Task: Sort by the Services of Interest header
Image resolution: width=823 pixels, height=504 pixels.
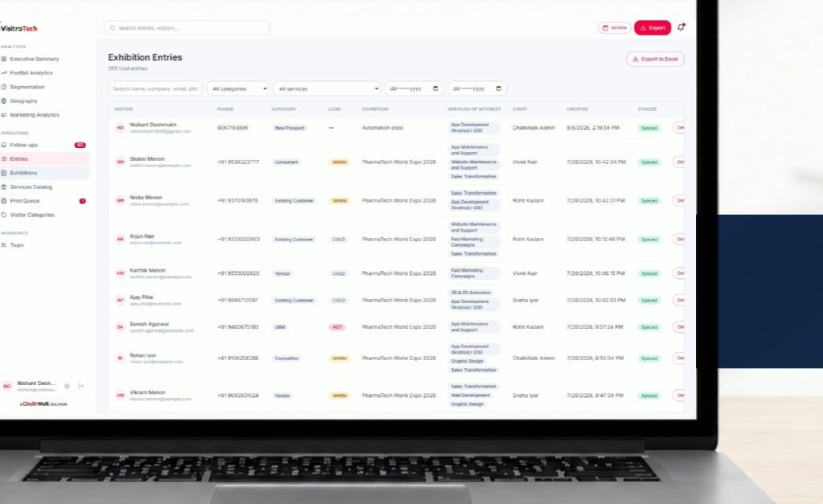Action: pyautogui.click(x=474, y=109)
